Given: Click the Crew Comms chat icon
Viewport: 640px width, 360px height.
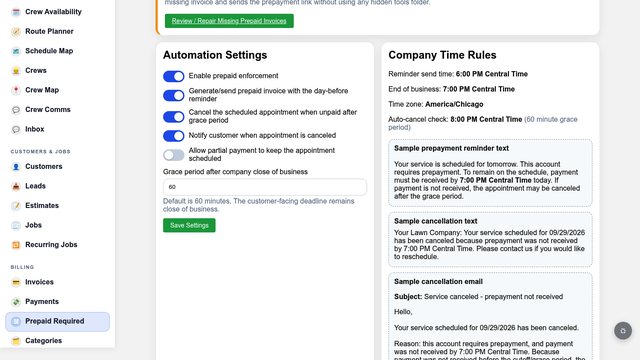Looking at the screenshot, I should [16, 110].
